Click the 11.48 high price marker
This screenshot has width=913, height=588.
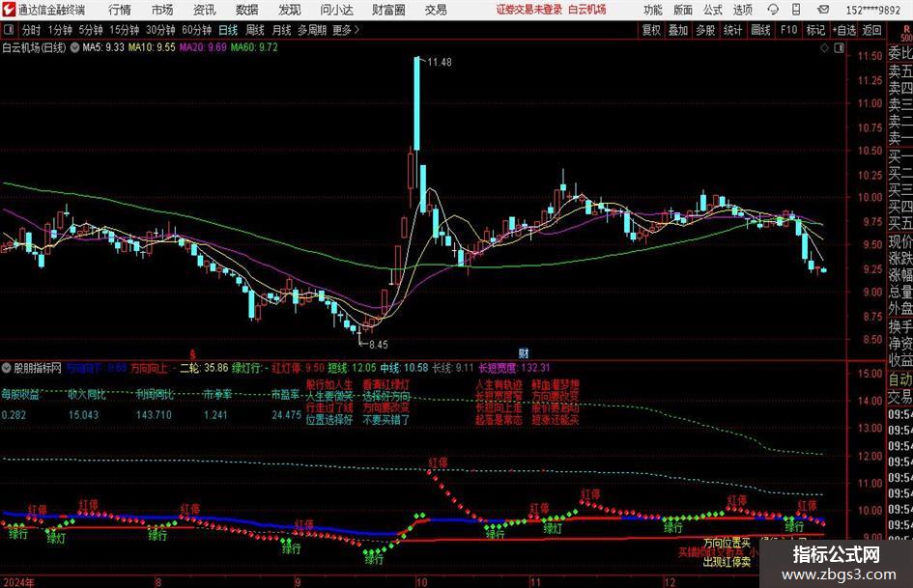click(440, 62)
